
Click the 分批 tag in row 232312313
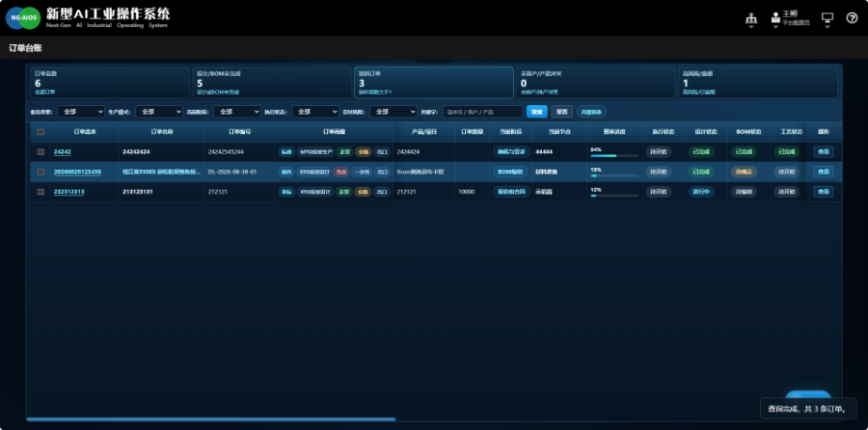(x=363, y=192)
